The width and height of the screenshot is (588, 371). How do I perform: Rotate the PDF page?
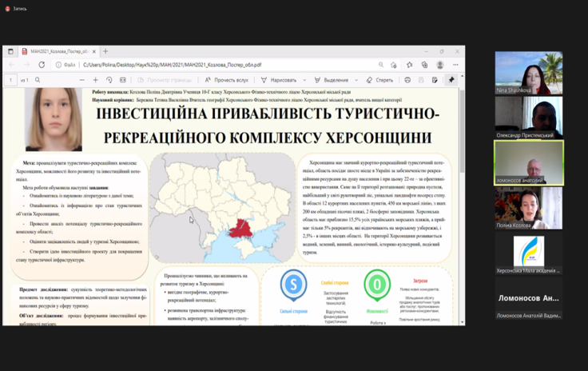[x=109, y=80]
